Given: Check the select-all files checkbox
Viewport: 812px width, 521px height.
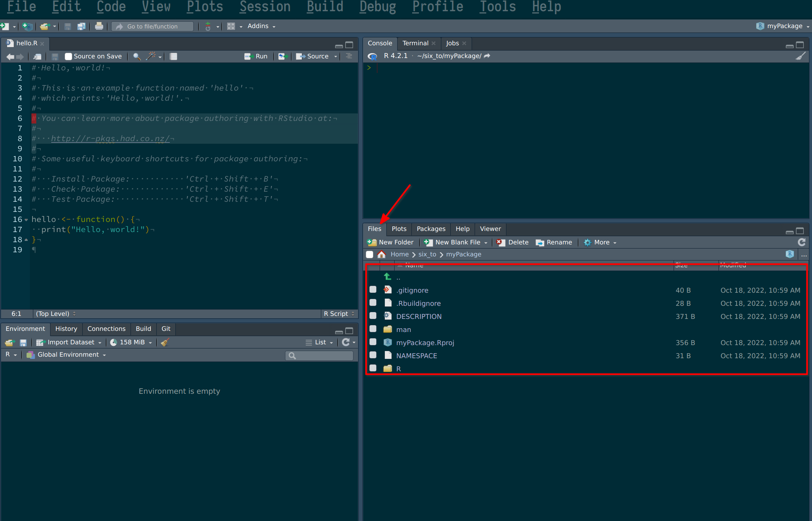Looking at the screenshot, I should (370, 255).
